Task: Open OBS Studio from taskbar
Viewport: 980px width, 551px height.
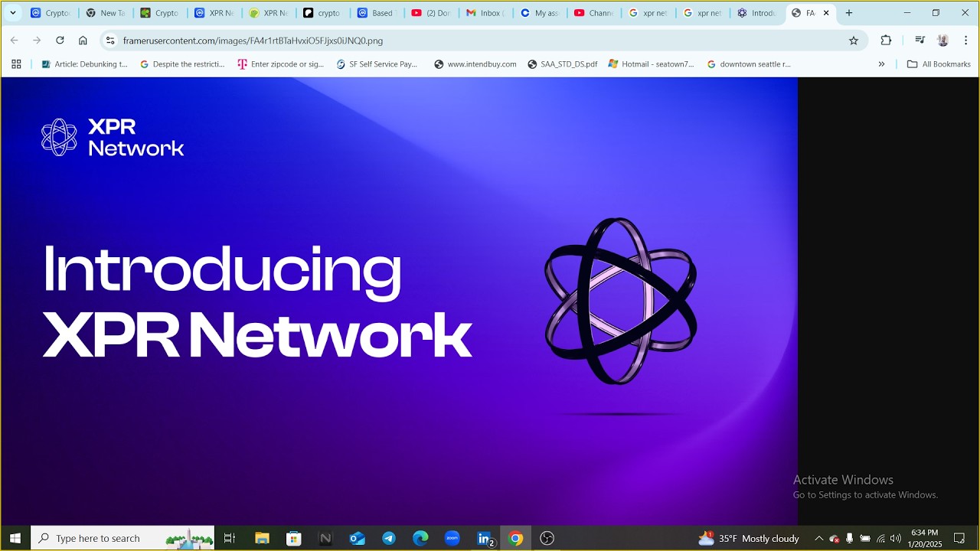Action: point(547,538)
